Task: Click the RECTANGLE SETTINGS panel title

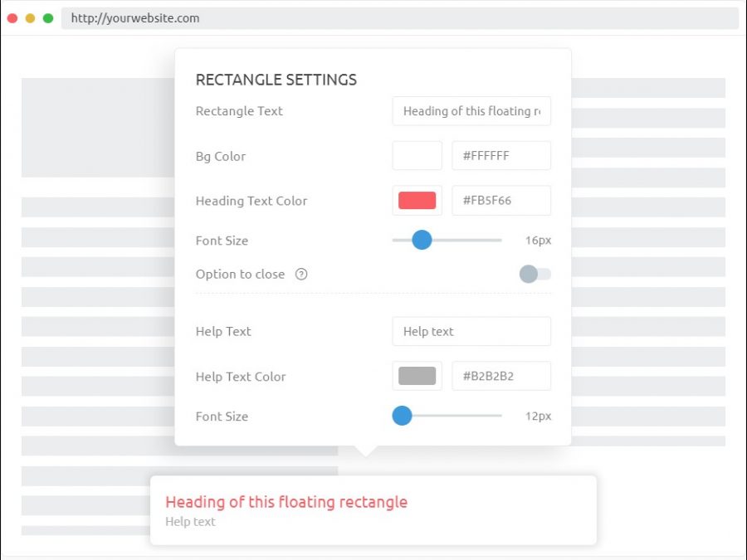Action: (x=276, y=80)
